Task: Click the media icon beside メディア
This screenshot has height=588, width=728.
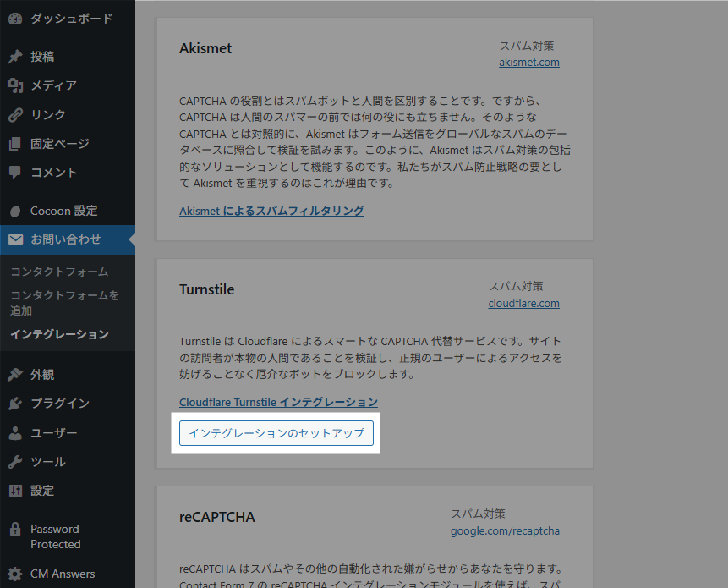Action: [x=15, y=85]
